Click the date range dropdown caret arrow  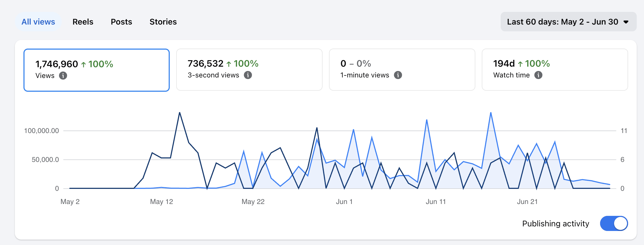(x=626, y=22)
